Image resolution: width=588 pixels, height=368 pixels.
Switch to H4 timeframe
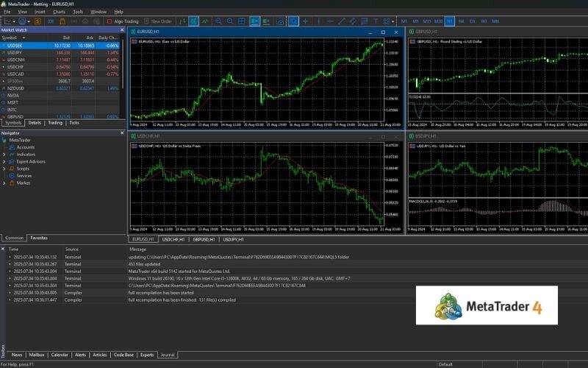pos(462,21)
